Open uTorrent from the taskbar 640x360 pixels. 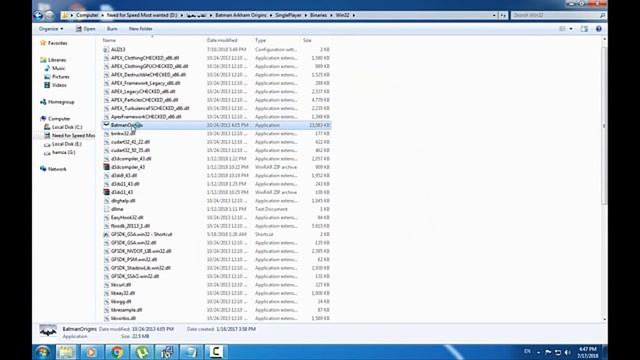(142, 352)
